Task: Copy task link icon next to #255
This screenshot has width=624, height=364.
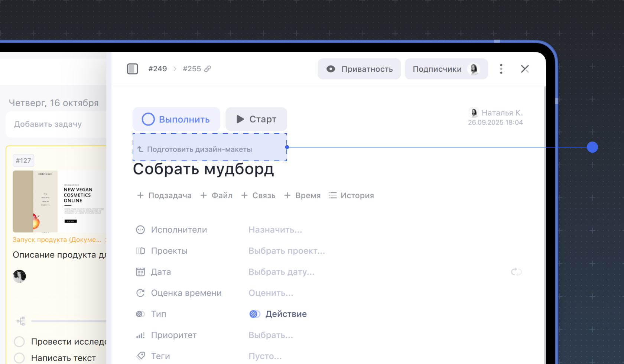Action: pos(208,69)
